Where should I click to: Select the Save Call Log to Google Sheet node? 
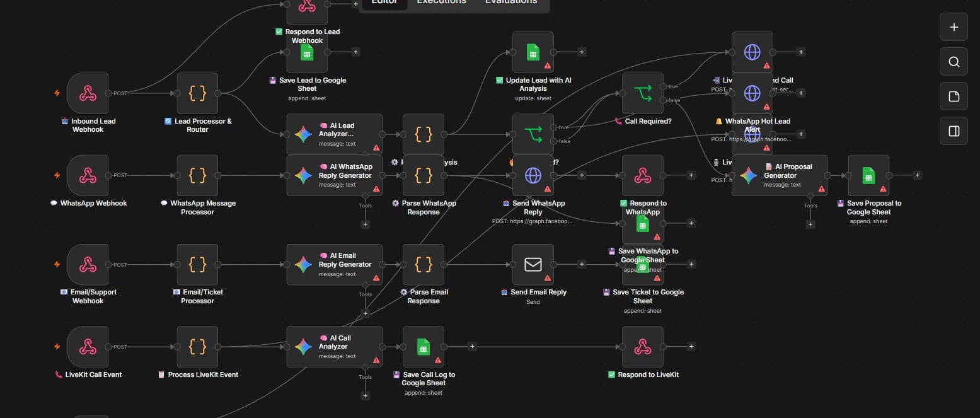click(x=423, y=347)
